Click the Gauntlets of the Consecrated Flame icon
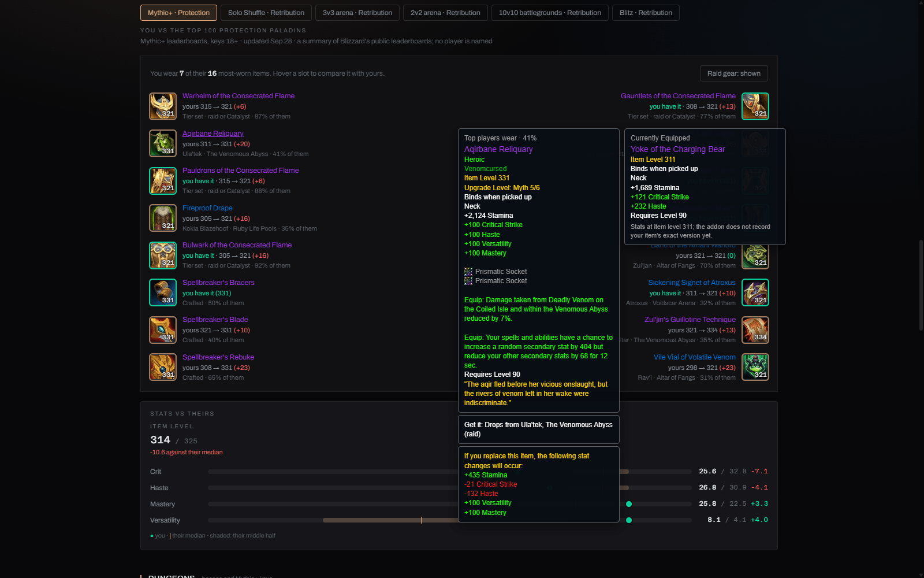The width and height of the screenshot is (924, 578). [755, 106]
